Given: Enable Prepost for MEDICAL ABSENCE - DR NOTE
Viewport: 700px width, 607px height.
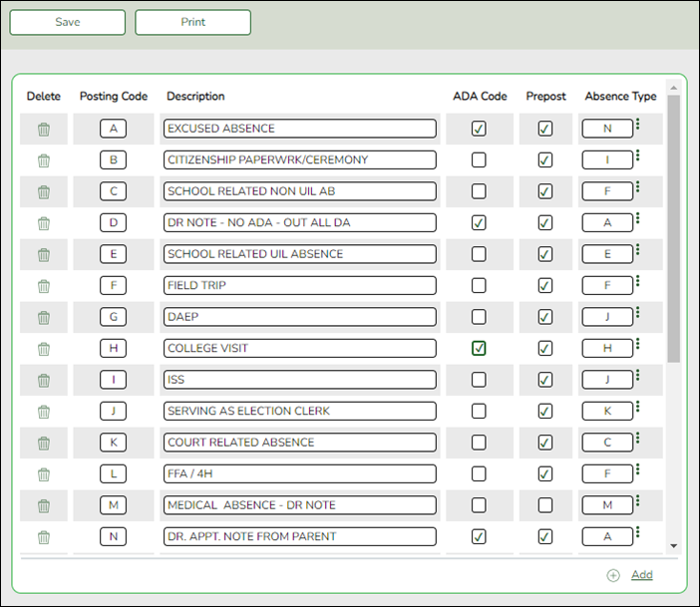Looking at the screenshot, I should coord(545,505).
